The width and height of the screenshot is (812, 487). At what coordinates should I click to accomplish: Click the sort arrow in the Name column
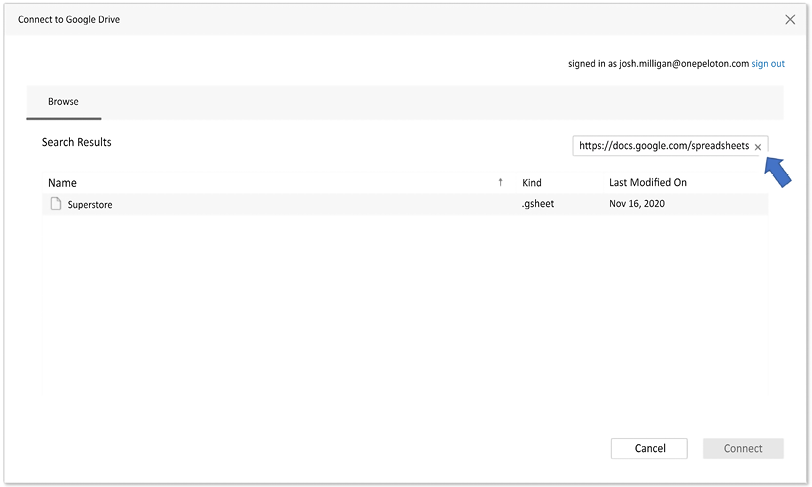(x=500, y=183)
